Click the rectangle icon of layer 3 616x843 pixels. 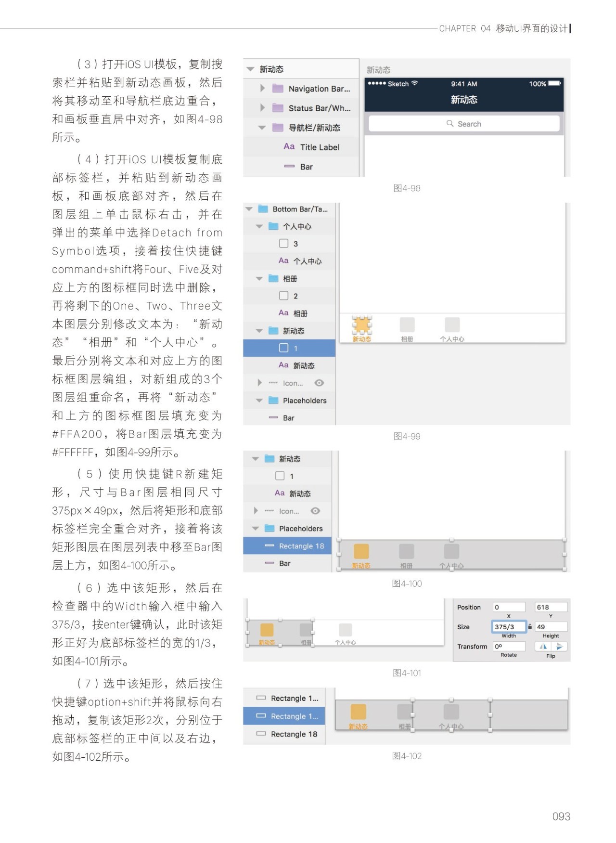tap(284, 243)
